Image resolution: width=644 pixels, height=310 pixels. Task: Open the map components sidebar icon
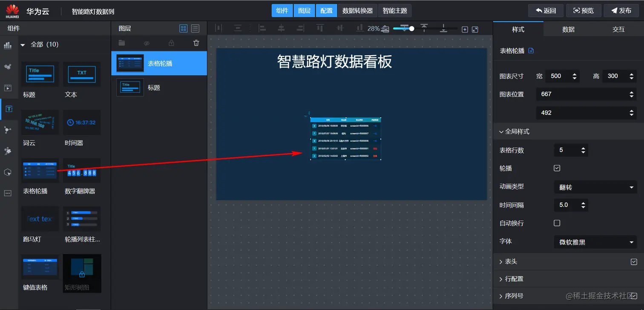[8, 67]
